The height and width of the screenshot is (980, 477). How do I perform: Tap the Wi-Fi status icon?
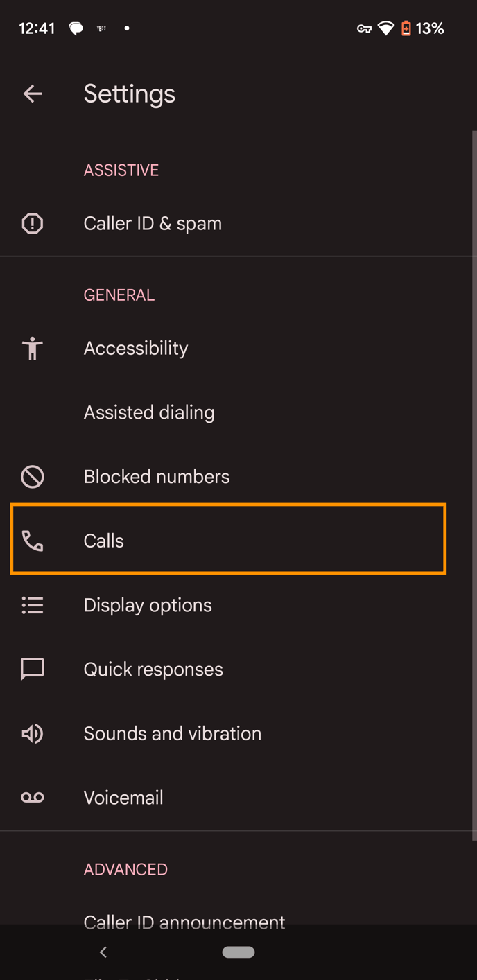[385, 28]
